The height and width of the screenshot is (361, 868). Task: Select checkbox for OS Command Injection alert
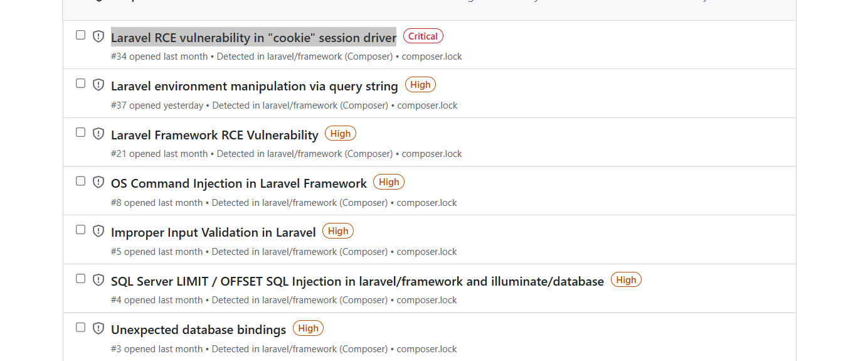(x=81, y=181)
